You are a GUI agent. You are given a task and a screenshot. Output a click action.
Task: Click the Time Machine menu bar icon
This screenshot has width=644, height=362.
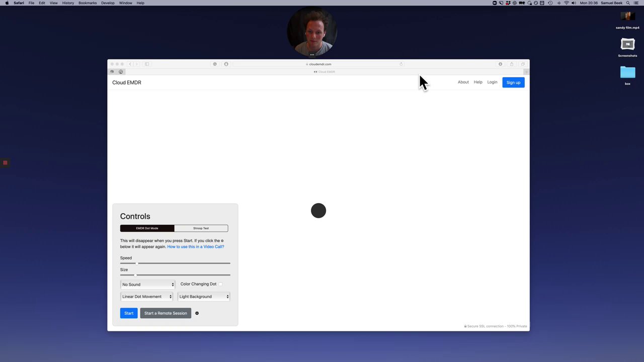click(550, 3)
